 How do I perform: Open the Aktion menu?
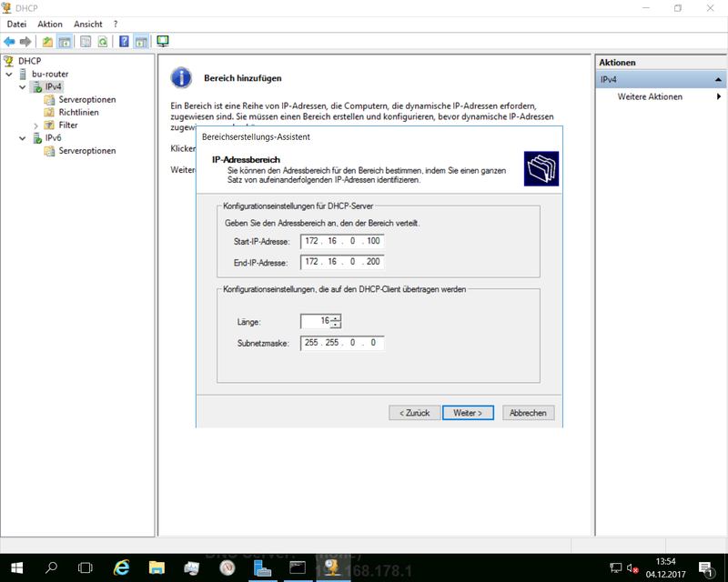(50, 24)
